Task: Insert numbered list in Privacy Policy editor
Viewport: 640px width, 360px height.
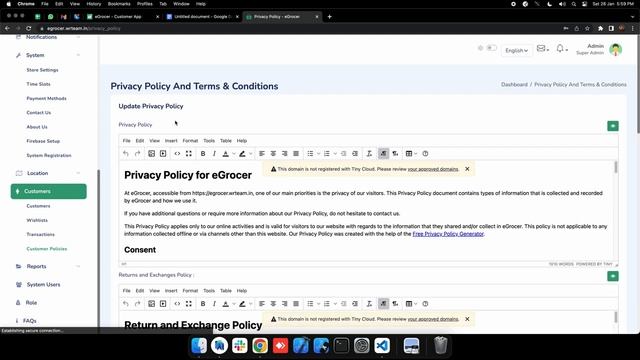Action: point(327,153)
